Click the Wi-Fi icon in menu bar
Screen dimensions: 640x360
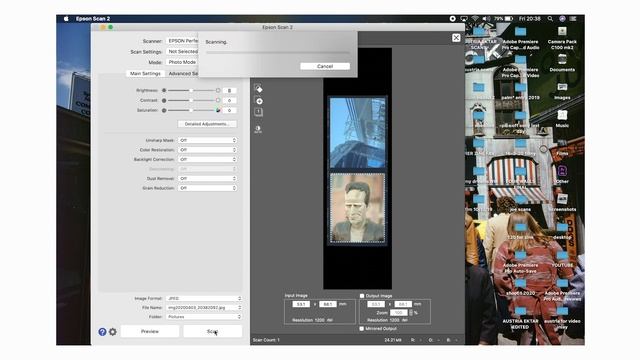[475, 19]
